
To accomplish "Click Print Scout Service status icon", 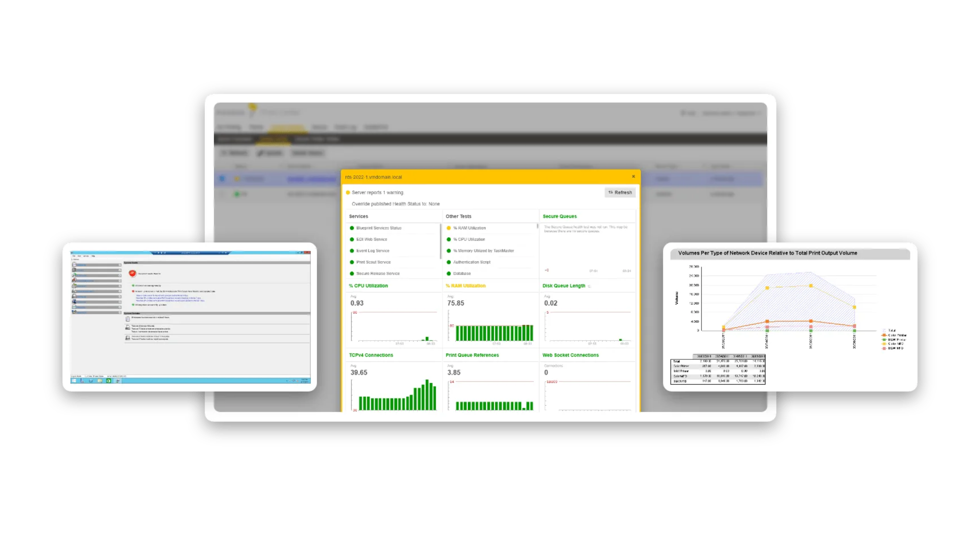I will click(x=352, y=262).
